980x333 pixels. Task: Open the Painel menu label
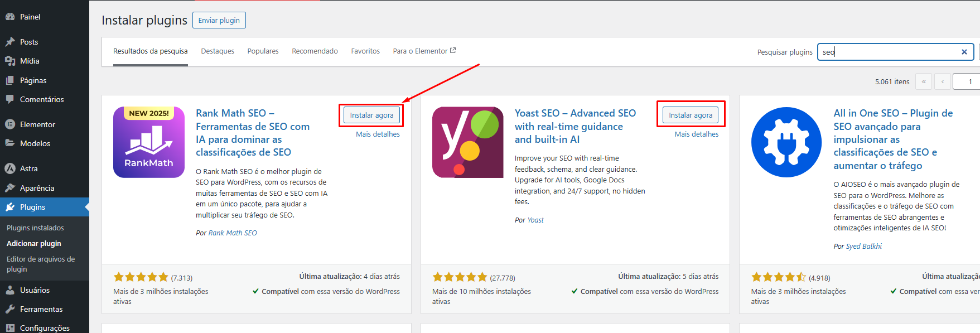[x=30, y=17]
